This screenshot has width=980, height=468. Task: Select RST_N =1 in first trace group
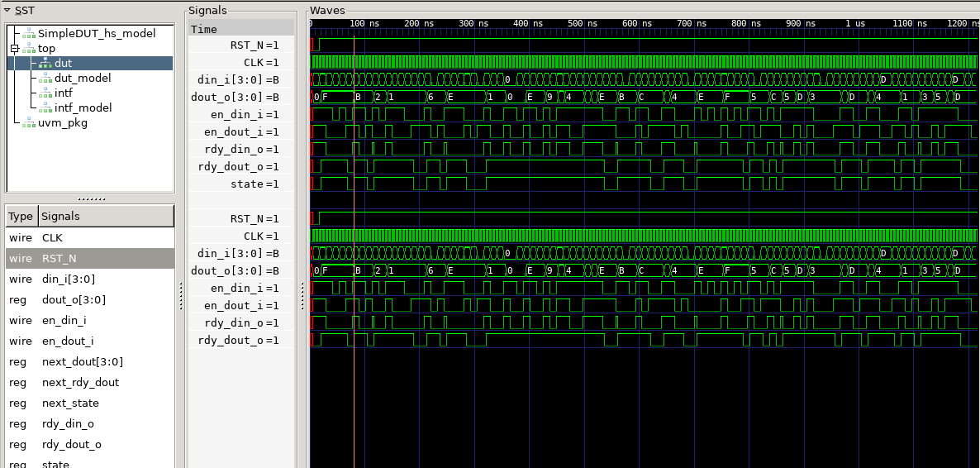tap(241, 45)
